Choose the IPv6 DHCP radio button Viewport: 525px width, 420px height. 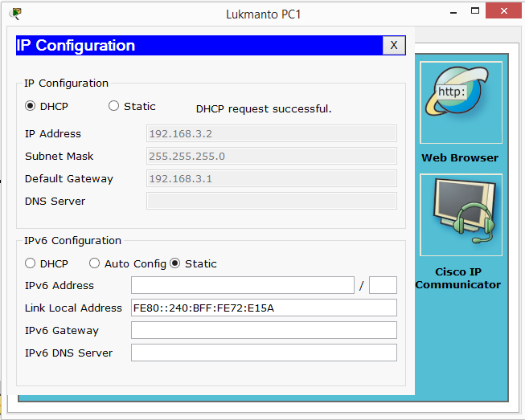click(30, 263)
